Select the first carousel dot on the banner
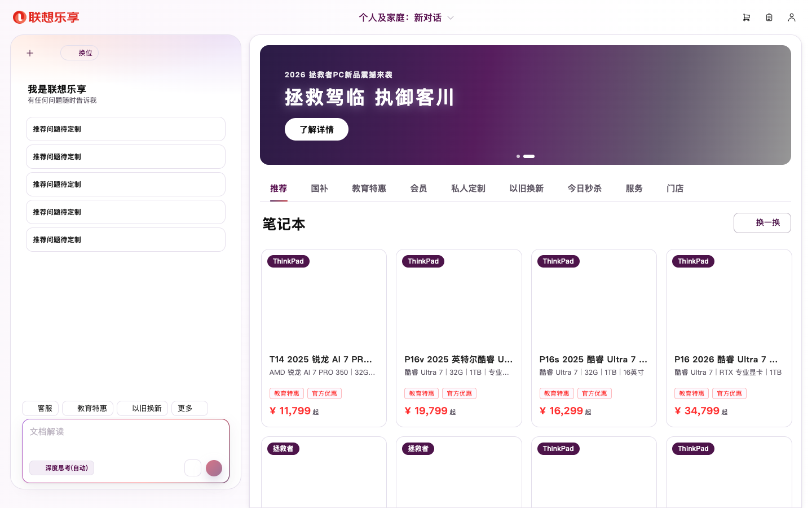 pos(518,156)
